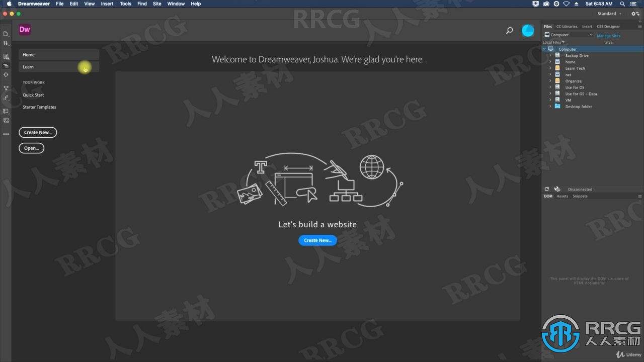The image size is (644, 362).
Task: Click the Select Parent Tag icon
Action: [6, 98]
